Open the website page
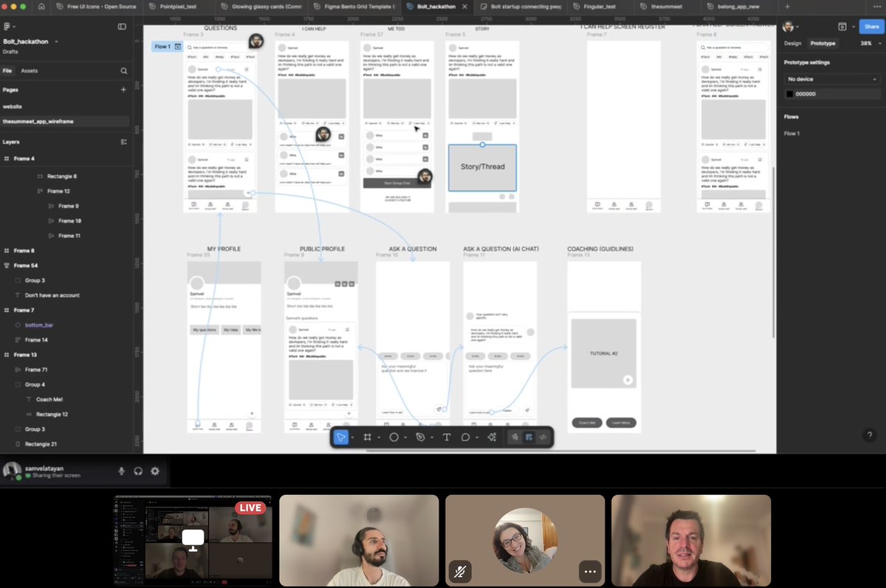 (x=13, y=106)
